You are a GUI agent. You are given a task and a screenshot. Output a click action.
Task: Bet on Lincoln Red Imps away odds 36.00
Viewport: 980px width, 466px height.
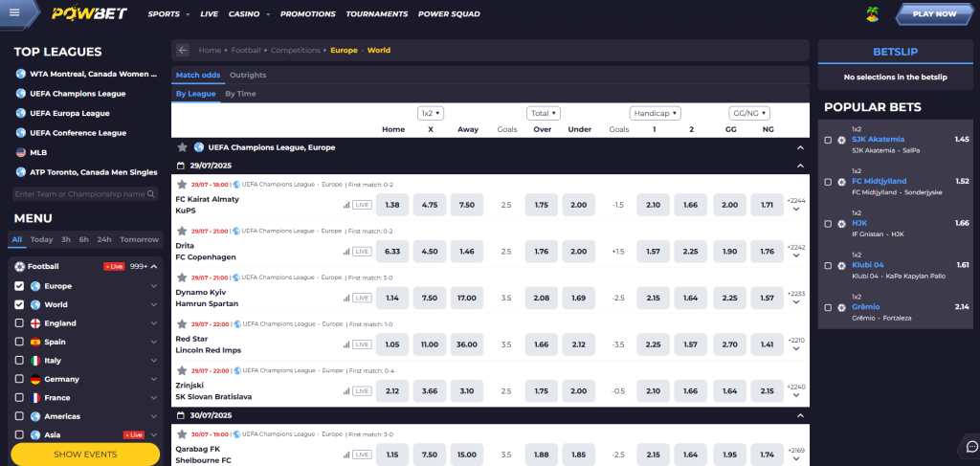click(x=467, y=344)
